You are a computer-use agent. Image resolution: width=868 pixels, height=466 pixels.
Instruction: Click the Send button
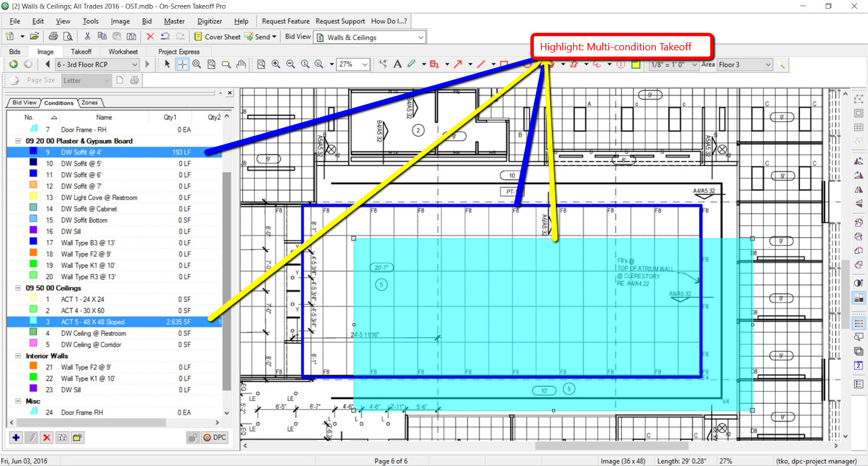[258, 37]
